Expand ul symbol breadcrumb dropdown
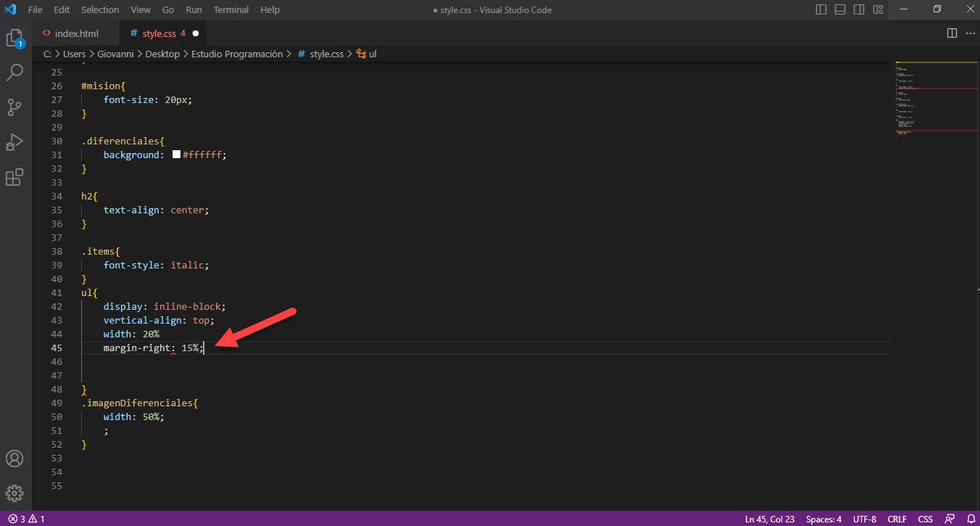980x526 pixels. pos(373,54)
